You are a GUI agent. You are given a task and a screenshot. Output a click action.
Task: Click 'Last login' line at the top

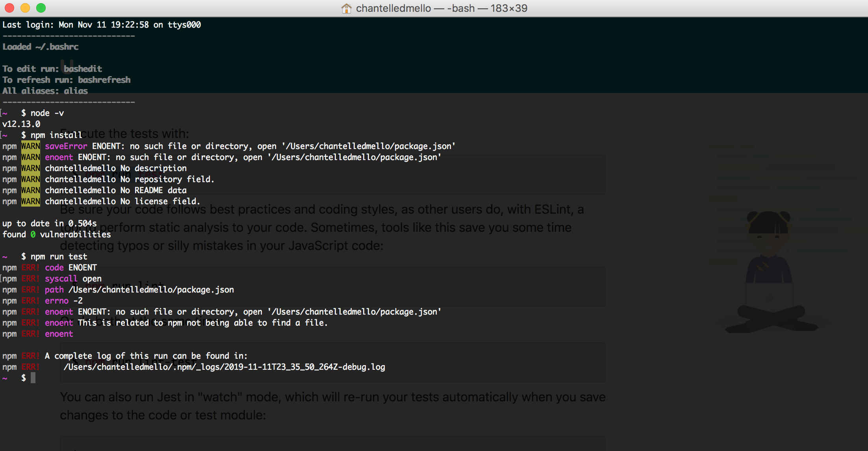point(102,25)
